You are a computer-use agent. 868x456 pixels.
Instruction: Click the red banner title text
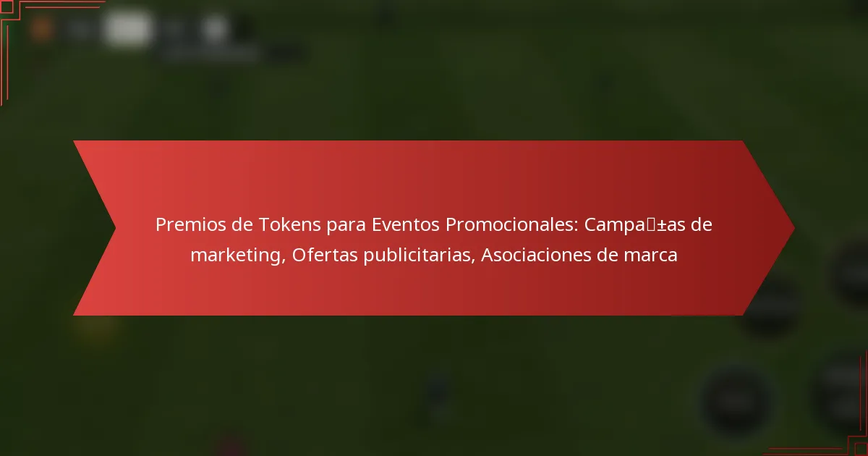point(434,239)
